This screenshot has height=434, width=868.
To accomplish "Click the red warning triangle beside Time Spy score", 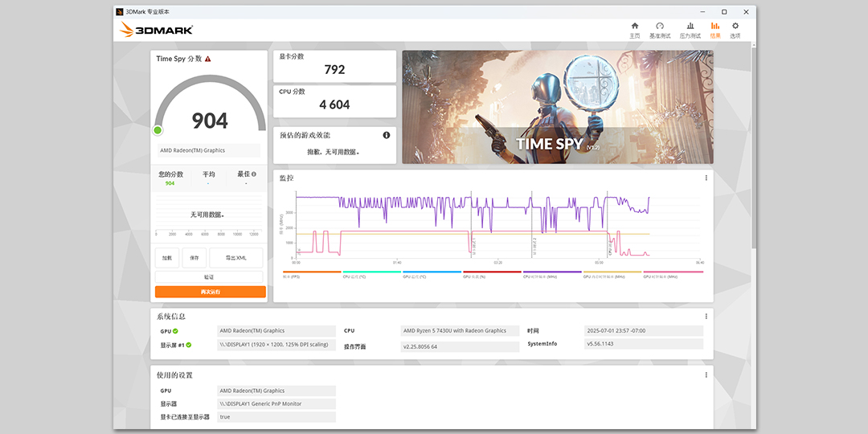I will point(208,59).
